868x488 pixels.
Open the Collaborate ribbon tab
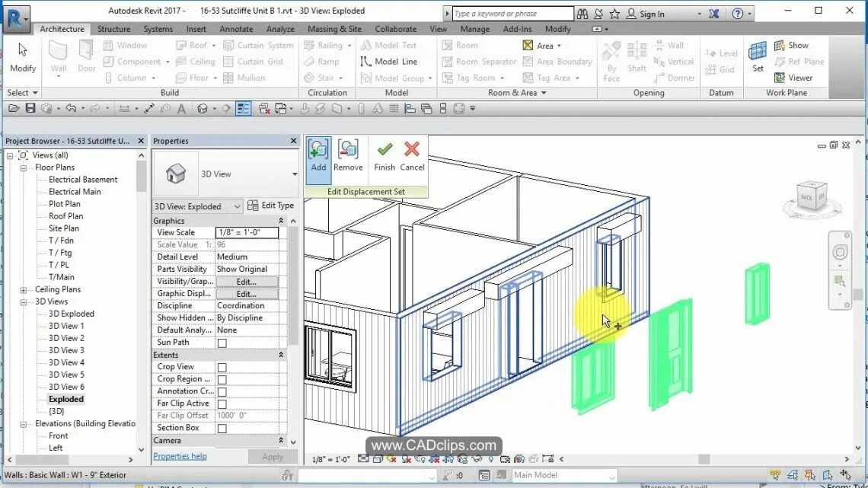click(x=395, y=29)
